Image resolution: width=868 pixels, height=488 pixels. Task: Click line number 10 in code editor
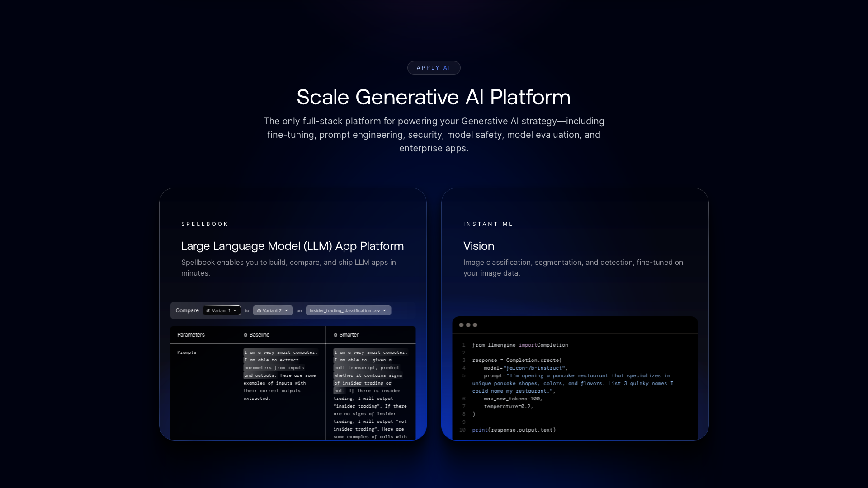462,430
